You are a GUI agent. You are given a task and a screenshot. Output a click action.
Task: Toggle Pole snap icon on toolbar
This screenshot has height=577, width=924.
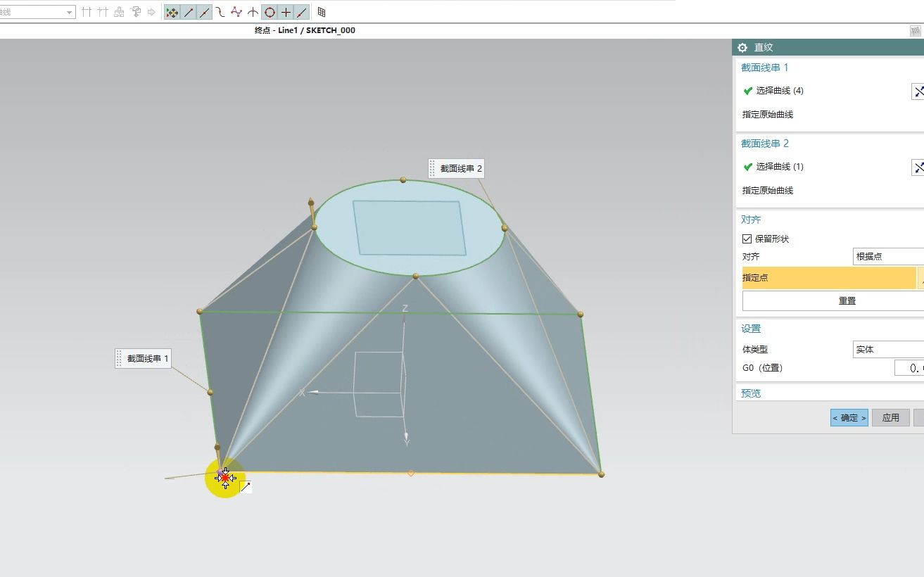(x=236, y=13)
